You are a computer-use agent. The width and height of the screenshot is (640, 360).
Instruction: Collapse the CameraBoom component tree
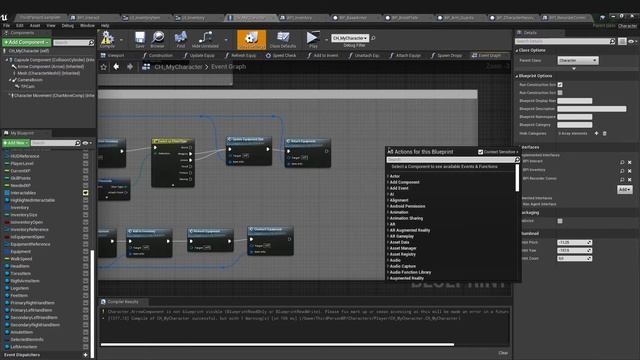point(10,80)
